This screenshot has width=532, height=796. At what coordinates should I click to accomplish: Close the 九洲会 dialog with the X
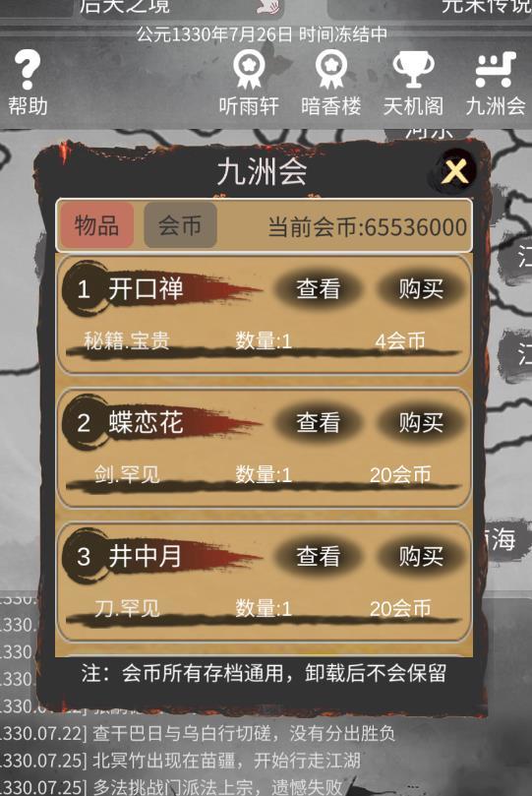click(x=455, y=171)
